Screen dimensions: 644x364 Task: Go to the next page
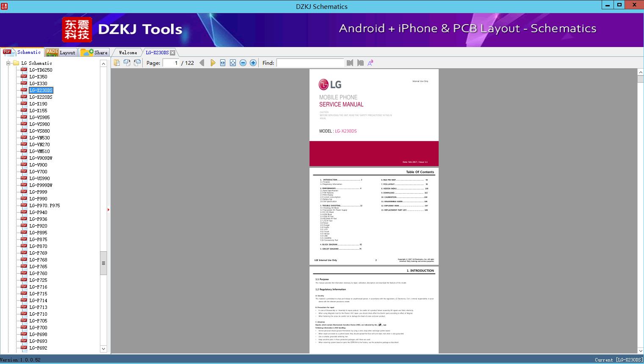tap(213, 63)
